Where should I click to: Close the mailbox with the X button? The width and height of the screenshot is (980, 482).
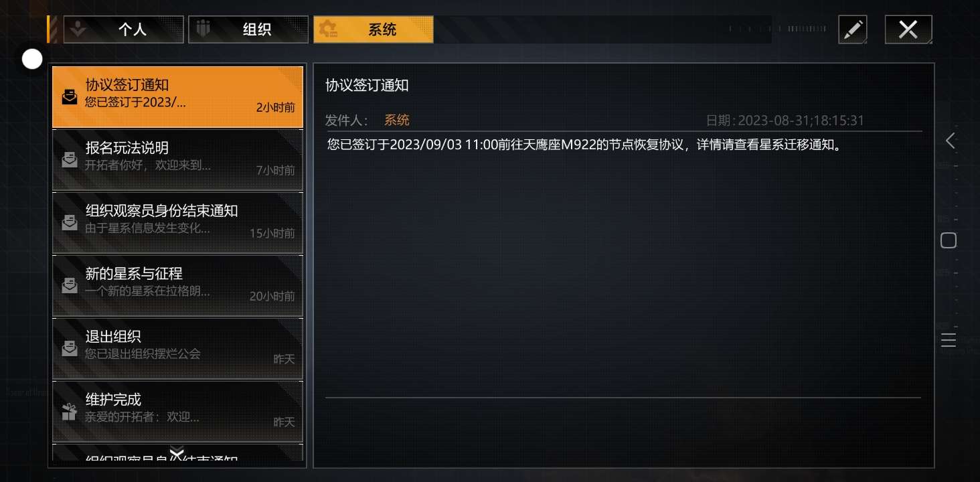(x=908, y=30)
